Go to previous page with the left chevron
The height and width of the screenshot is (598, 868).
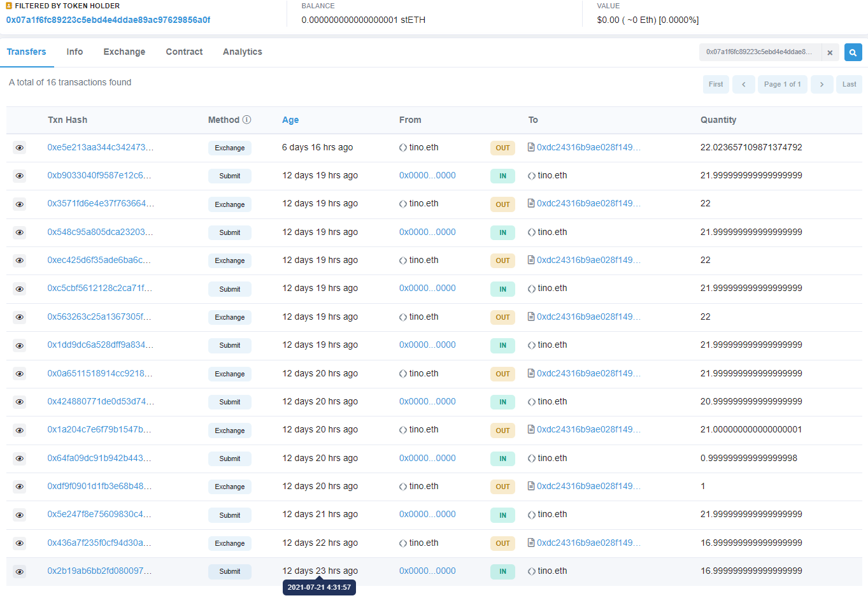[743, 84]
